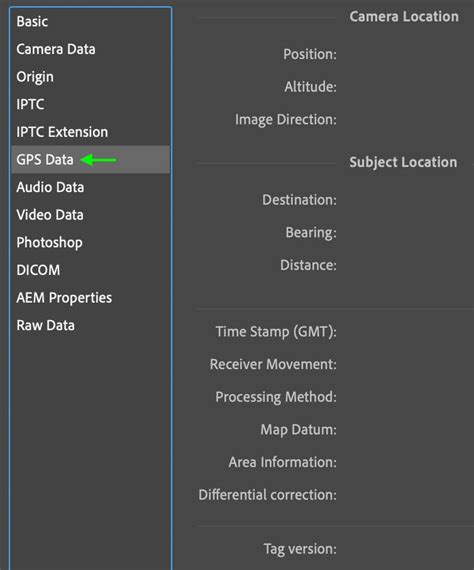Viewport: 474px width, 570px height.
Task: Open IPTC Extension metadata
Action: [62, 132]
